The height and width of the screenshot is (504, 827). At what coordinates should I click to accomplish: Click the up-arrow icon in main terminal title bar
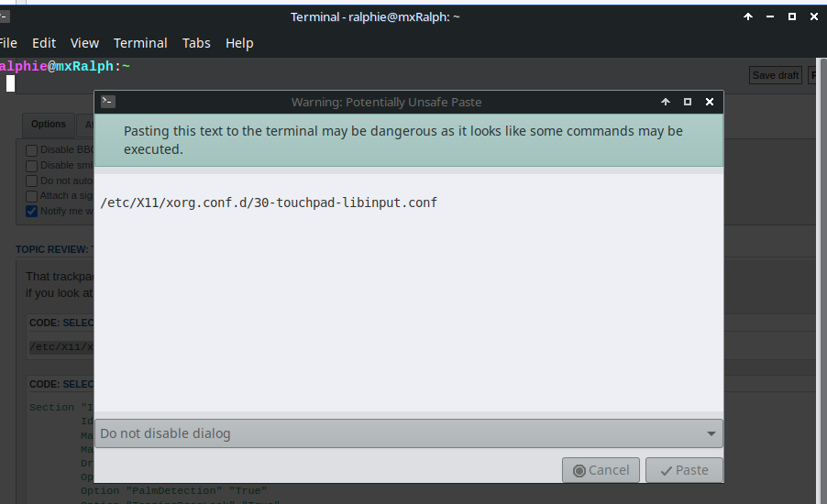click(x=748, y=16)
